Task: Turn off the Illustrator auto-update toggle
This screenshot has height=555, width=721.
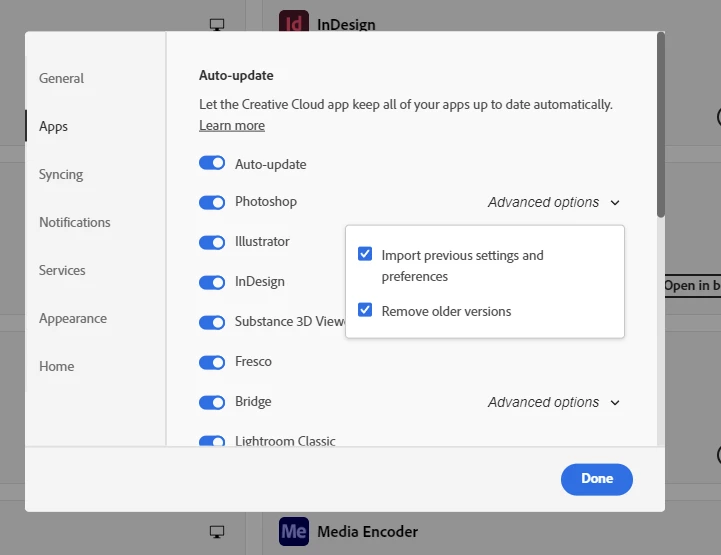Action: click(212, 242)
